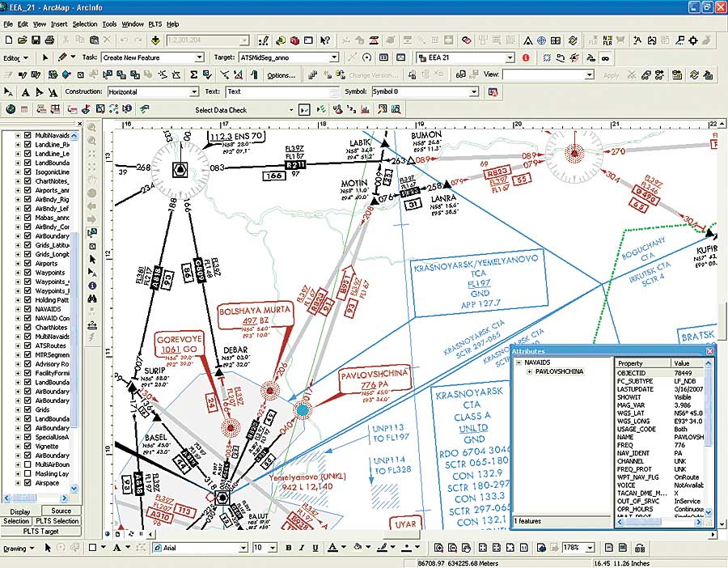The width and height of the screenshot is (728, 568).
Task: Enable the Masking Lay layer checkbox
Action: tap(28, 474)
